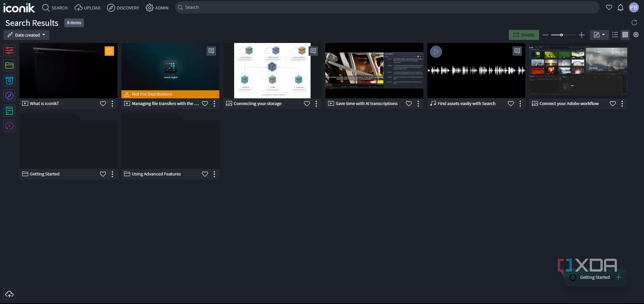Decrease thumbnail size with minus icon
644x304 pixels.
[545, 35]
